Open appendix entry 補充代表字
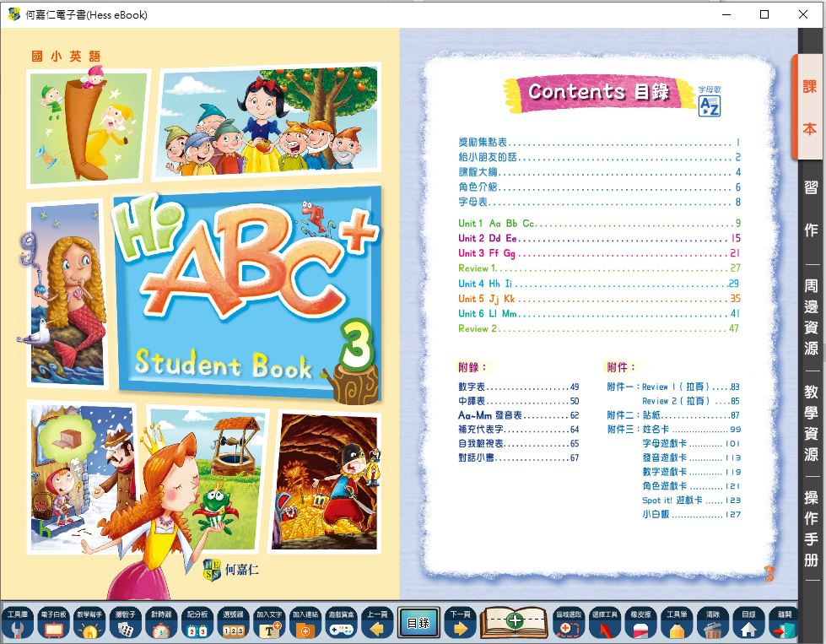 pos(518,430)
